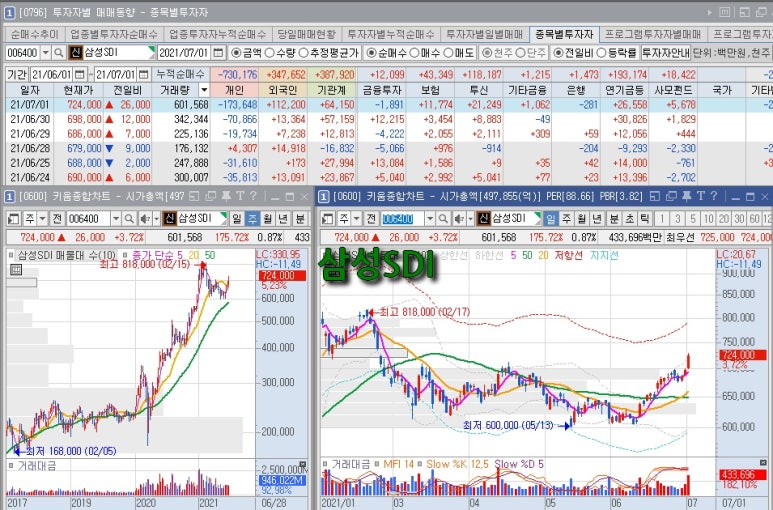Open the speaker dropdown arrow in left chart
The width and height of the screenshot is (773, 510).
[x=157, y=218]
